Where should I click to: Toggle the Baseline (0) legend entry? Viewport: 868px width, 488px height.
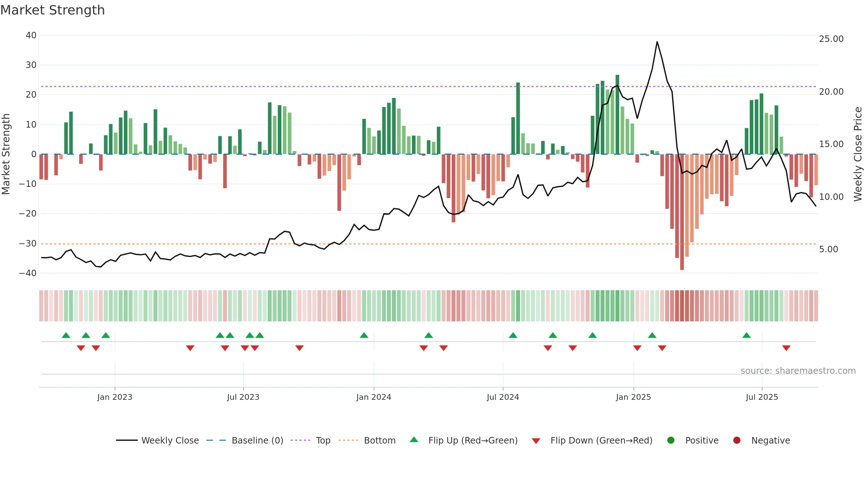coord(245,440)
